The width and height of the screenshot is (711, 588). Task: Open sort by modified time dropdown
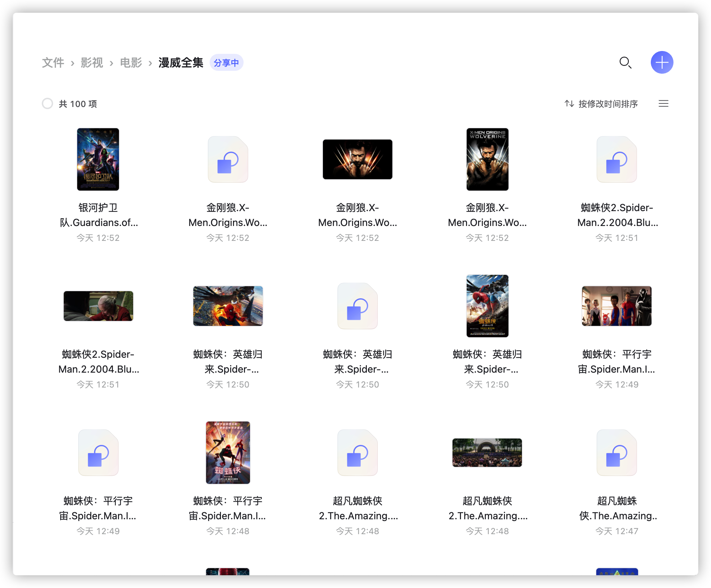[601, 104]
